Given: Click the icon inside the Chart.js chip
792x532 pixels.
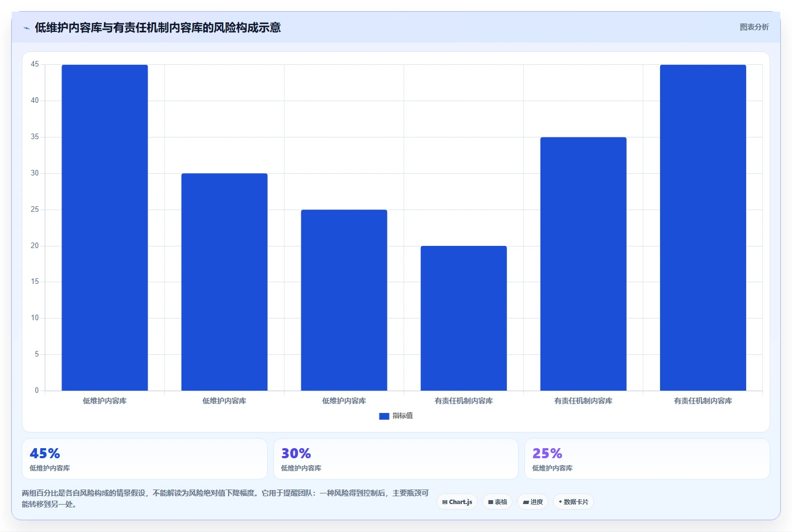Looking at the screenshot, I should click(x=445, y=502).
